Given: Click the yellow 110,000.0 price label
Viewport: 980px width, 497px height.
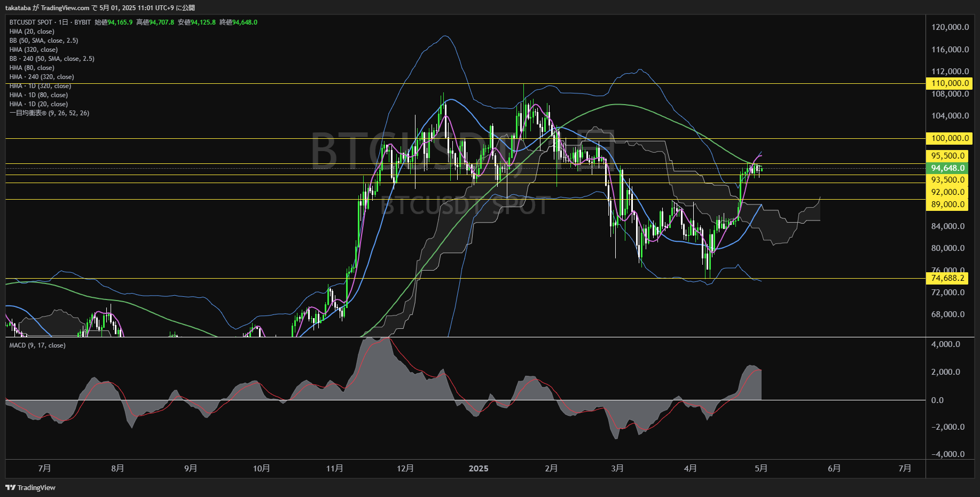Looking at the screenshot, I should tap(950, 83).
